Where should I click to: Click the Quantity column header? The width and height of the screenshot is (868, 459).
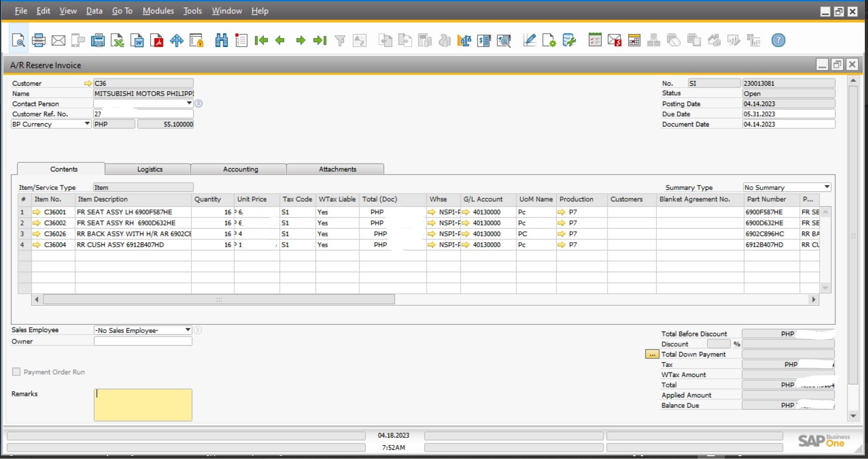(213, 199)
